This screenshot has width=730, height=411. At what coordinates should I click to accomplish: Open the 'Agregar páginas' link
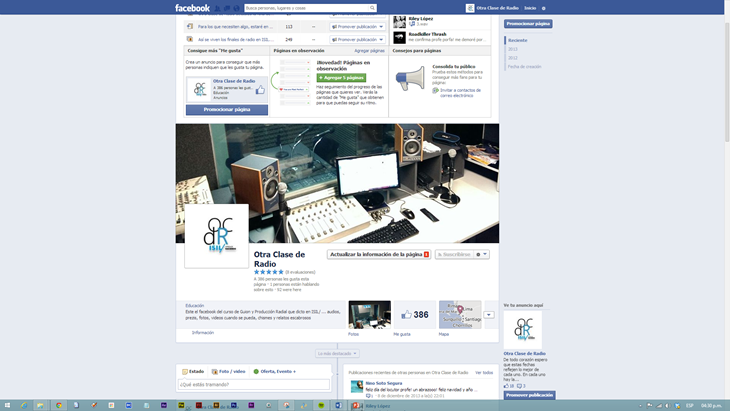(x=369, y=51)
